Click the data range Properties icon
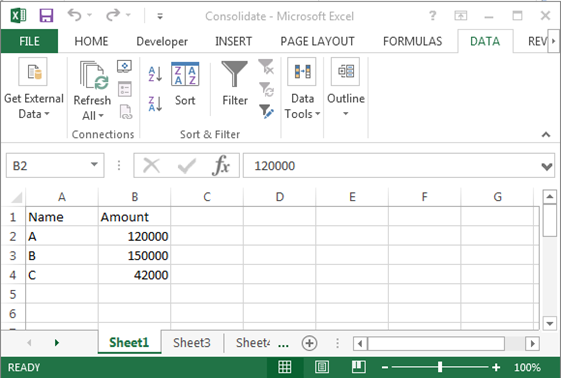Viewport: 561px width, 378px height. pos(125,89)
